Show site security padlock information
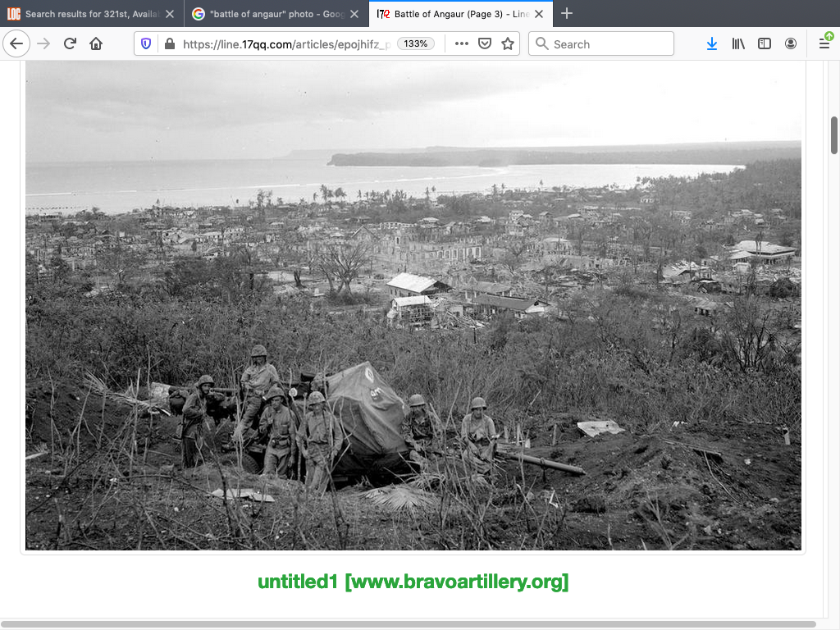The height and width of the screenshot is (630, 840). [168, 44]
